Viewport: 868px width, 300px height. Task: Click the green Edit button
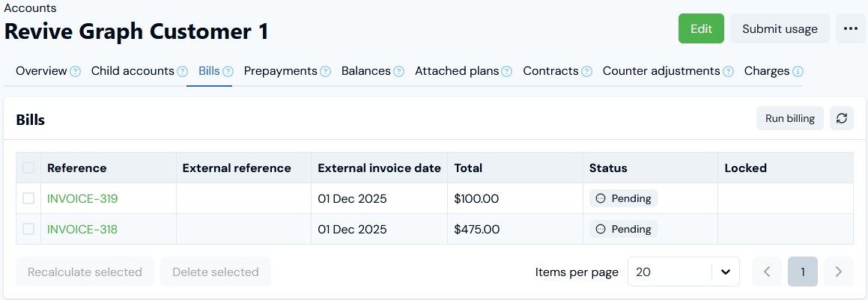coord(701,28)
